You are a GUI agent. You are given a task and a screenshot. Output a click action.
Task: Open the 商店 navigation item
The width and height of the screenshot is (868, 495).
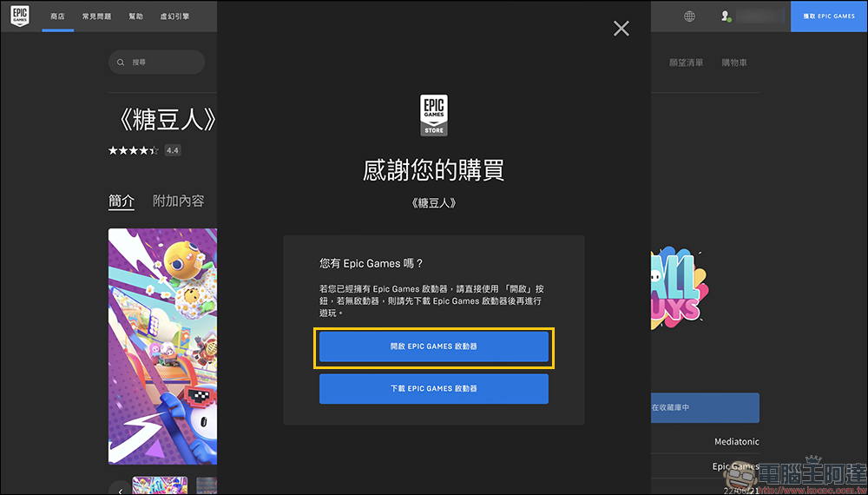(x=58, y=16)
